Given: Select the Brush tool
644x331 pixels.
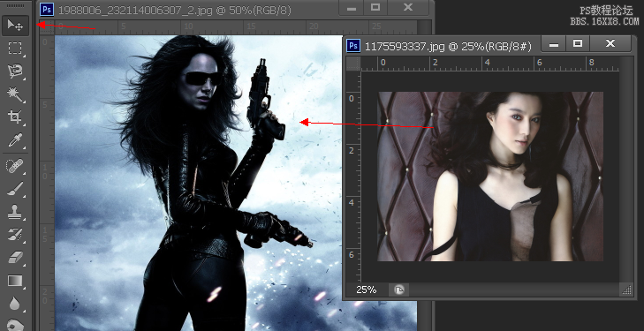Looking at the screenshot, I should pos(15,190).
